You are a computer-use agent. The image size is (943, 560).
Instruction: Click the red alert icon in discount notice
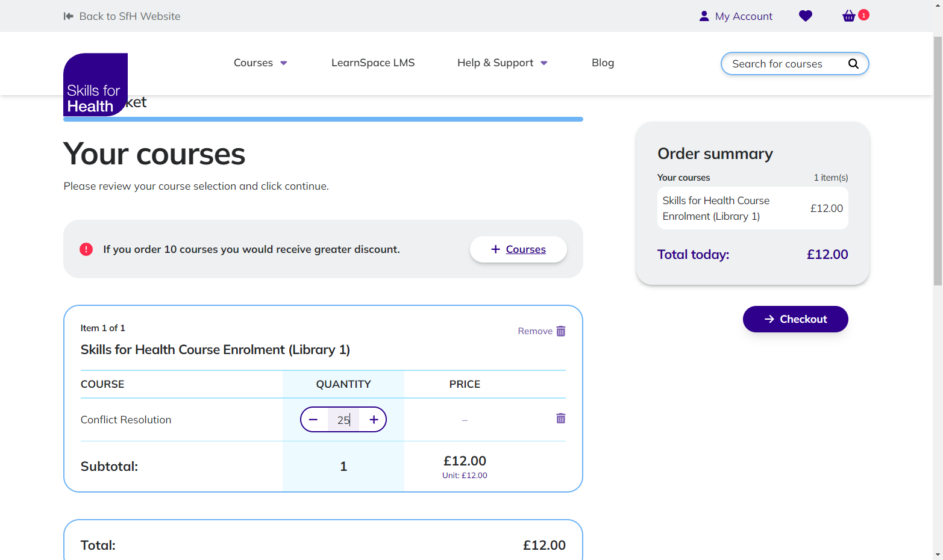point(86,249)
